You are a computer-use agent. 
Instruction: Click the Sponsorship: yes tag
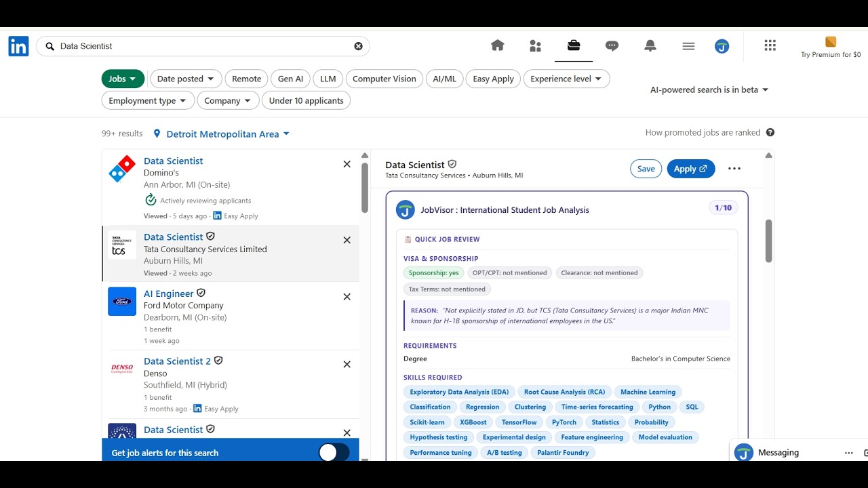click(x=433, y=273)
